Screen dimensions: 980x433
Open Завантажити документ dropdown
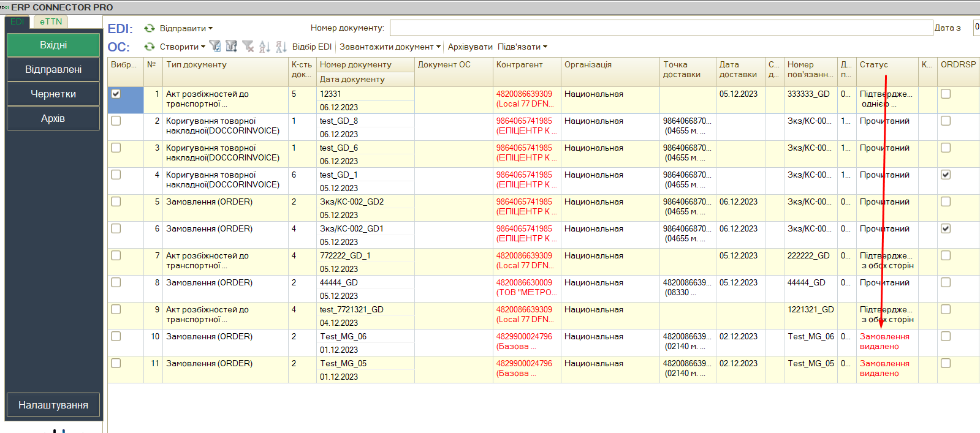(x=390, y=47)
